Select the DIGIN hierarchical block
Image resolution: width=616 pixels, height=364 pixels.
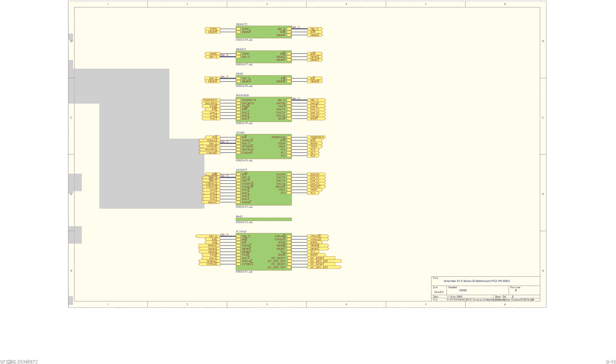click(263, 80)
